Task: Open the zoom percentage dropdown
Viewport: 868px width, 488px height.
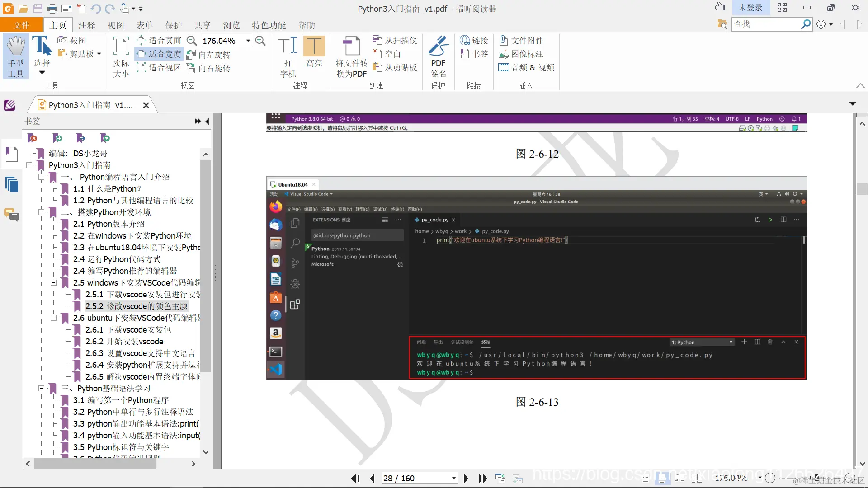Action: point(248,41)
